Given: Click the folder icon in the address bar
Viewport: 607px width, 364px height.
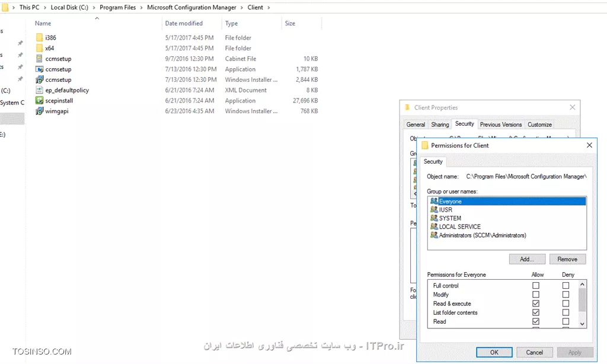Looking at the screenshot, I should click(5, 7).
